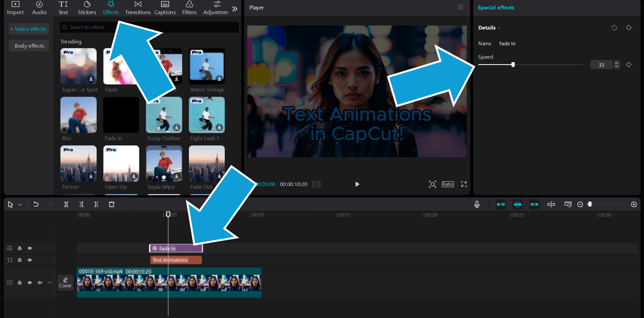Download the Warm Vintage effect
This screenshot has width=644, height=318.
[219, 78]
